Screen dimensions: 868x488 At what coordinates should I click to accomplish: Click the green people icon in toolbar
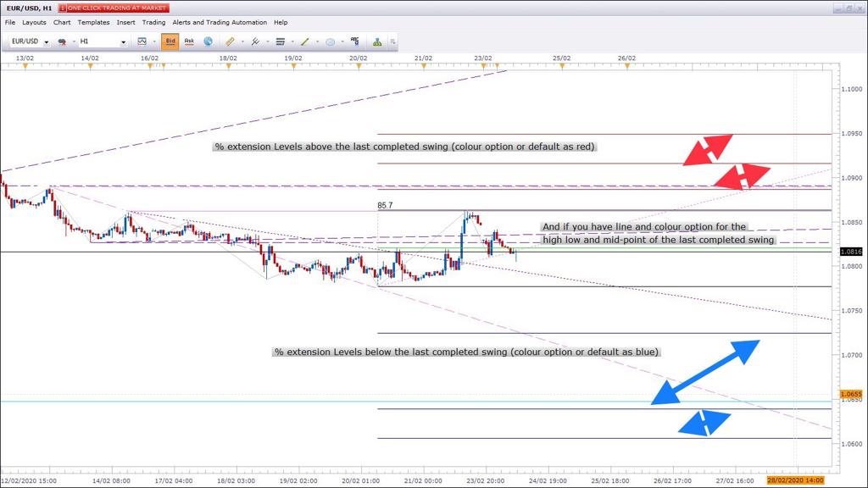click(x=377, y=42)
